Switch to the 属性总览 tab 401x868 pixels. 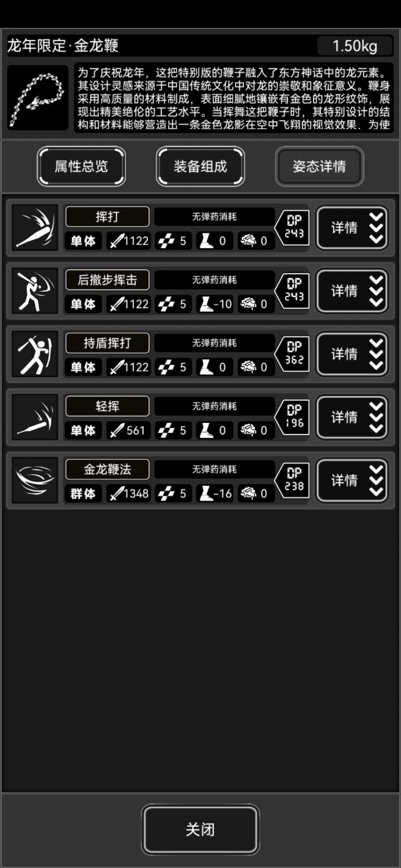81,166
